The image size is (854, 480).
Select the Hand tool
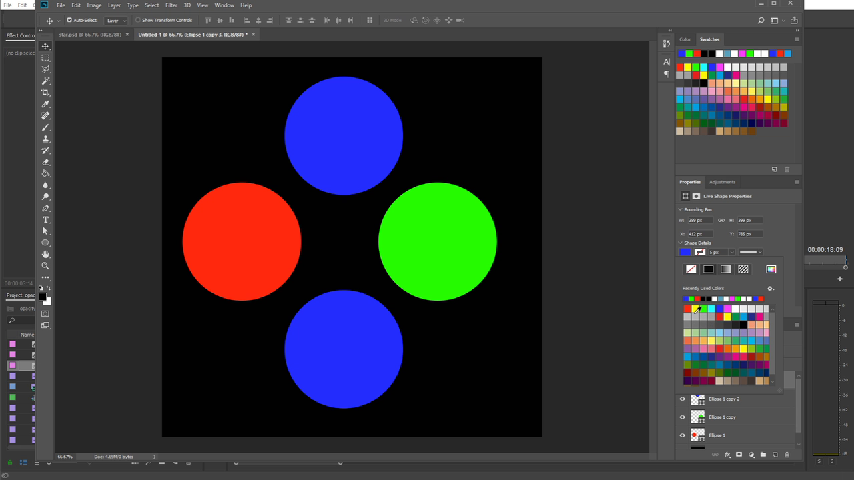[x=46, y=254]
